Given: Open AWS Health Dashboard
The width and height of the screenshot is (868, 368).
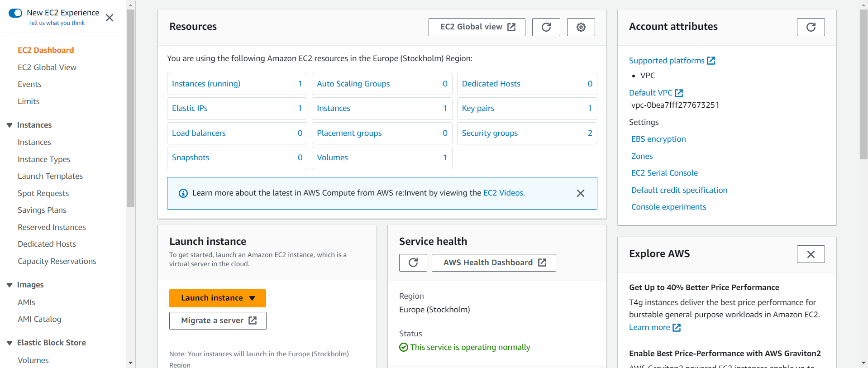Looking at the screenshot, I should click(x=494, y=263).
